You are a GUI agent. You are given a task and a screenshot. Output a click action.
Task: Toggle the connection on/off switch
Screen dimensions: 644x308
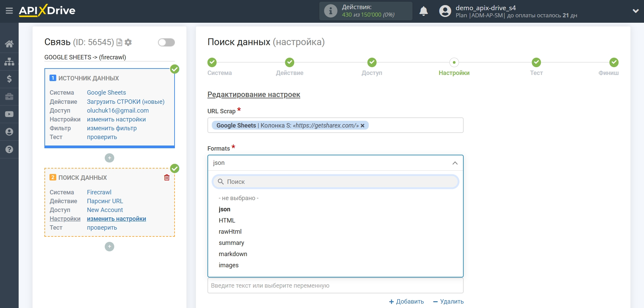tap(166, 42)
